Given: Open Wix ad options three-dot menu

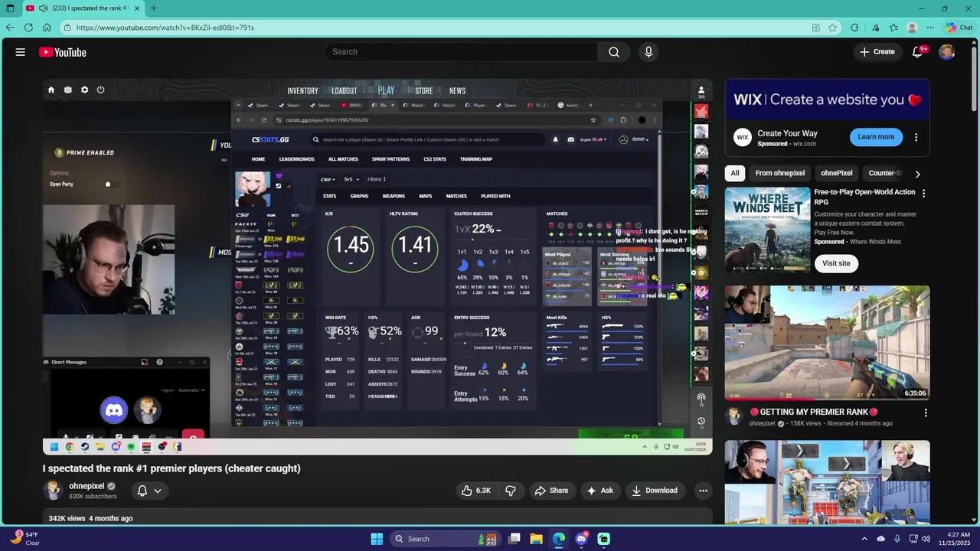Looking at the screenshot, I should 916,138.
